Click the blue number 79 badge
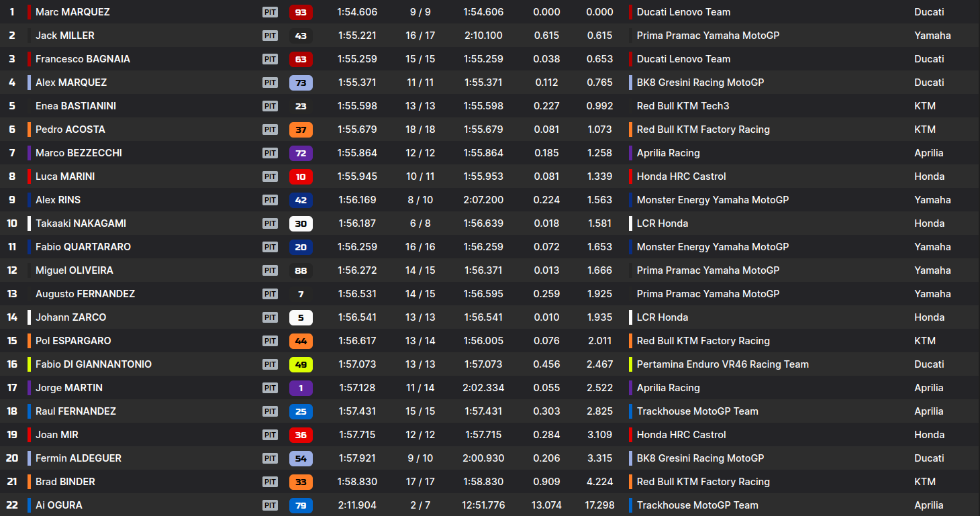This screenshot has width=980, height=516. point(301,505)
